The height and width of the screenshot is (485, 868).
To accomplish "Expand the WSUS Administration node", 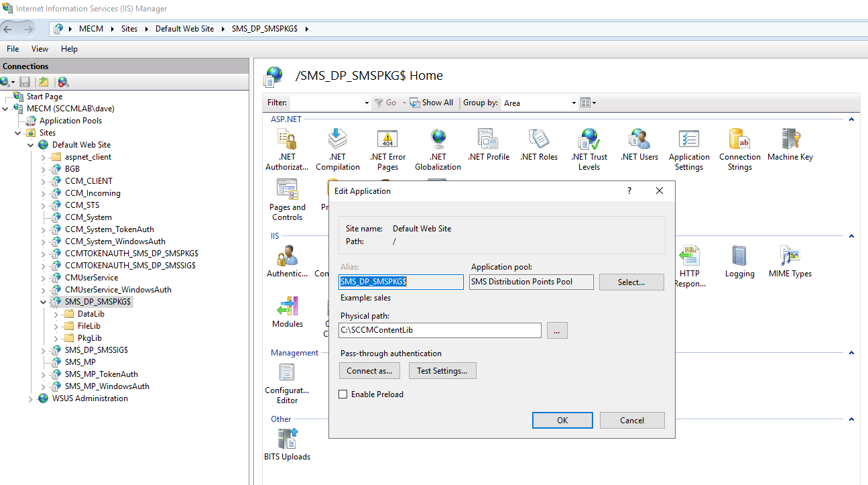I will click(x=31, y=398).
